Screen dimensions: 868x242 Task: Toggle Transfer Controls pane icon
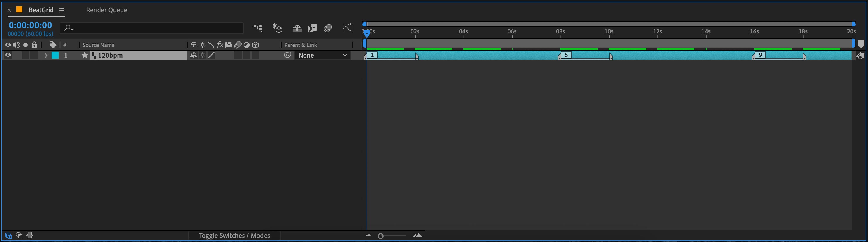[x=19, y=236]
